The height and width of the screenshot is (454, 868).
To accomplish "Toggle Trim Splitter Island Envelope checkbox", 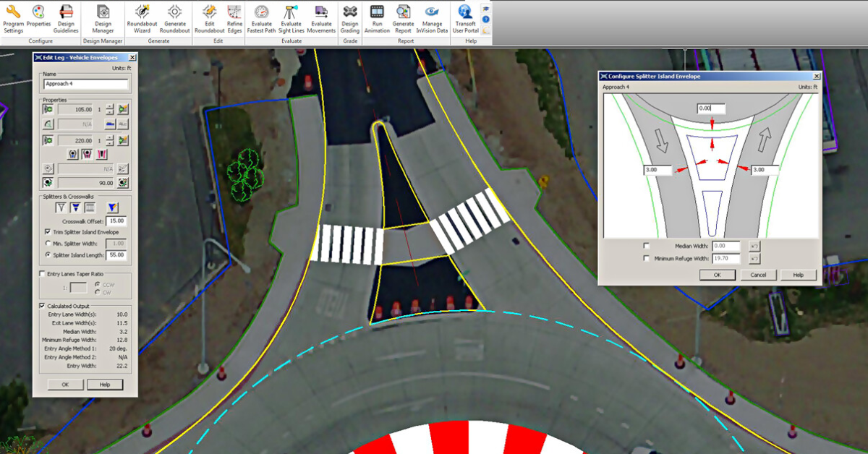I will tap(48, 232).
